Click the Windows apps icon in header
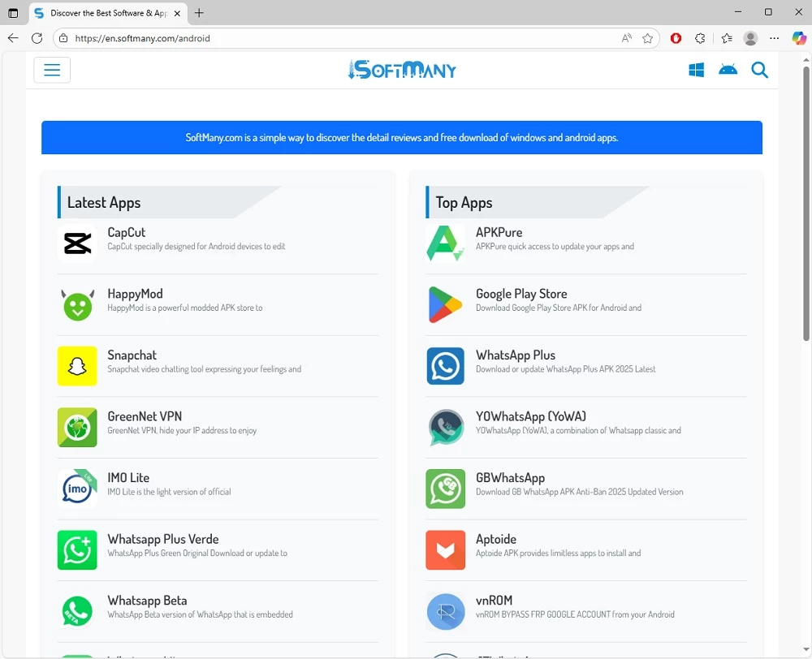 click(696, 71)
